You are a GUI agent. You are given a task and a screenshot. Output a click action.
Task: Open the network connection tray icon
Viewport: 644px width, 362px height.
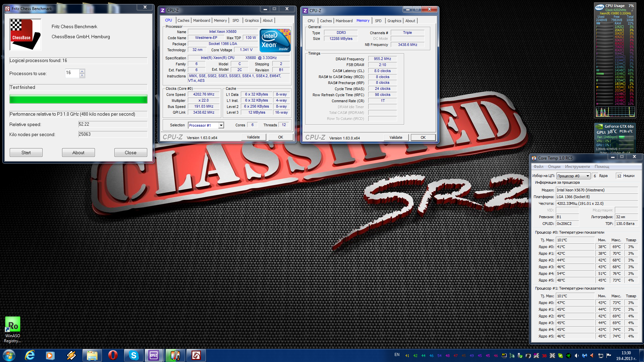click(x=601, y=356)
